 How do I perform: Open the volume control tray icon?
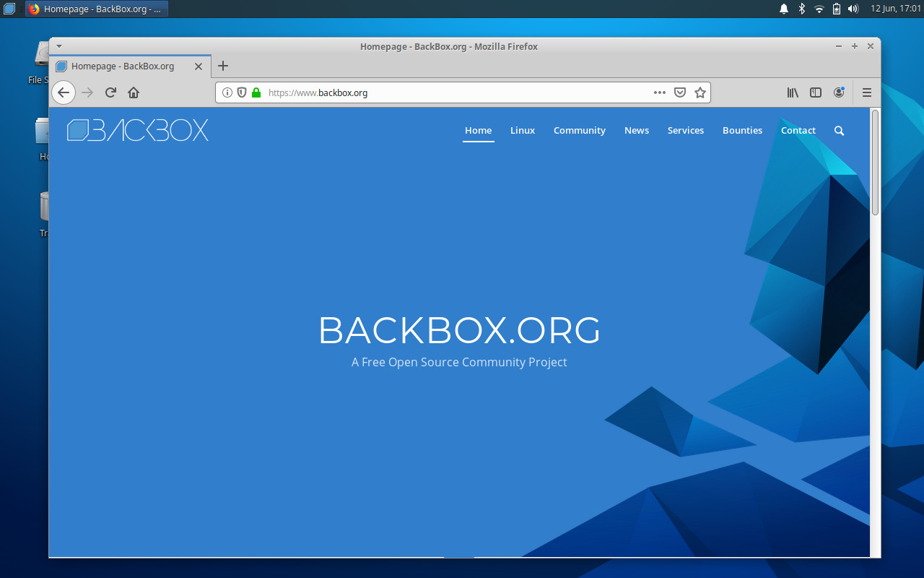(x=853, y=9)
